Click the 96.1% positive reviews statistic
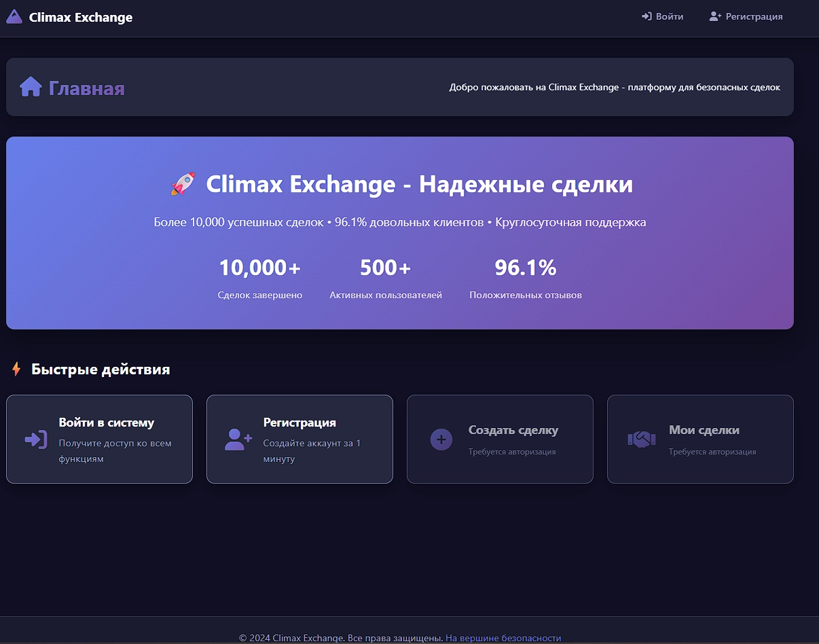The width and height of the screenshot is (819, 644). coord(525,268)
